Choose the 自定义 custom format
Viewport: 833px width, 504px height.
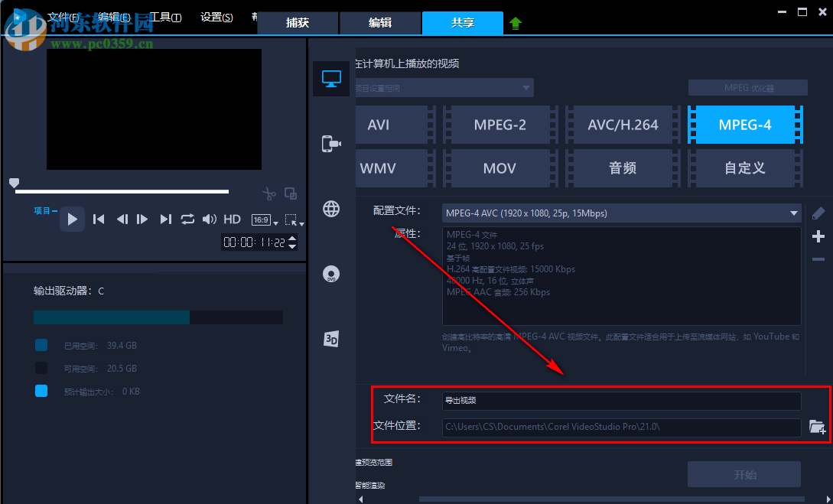[x=745, y=168]
